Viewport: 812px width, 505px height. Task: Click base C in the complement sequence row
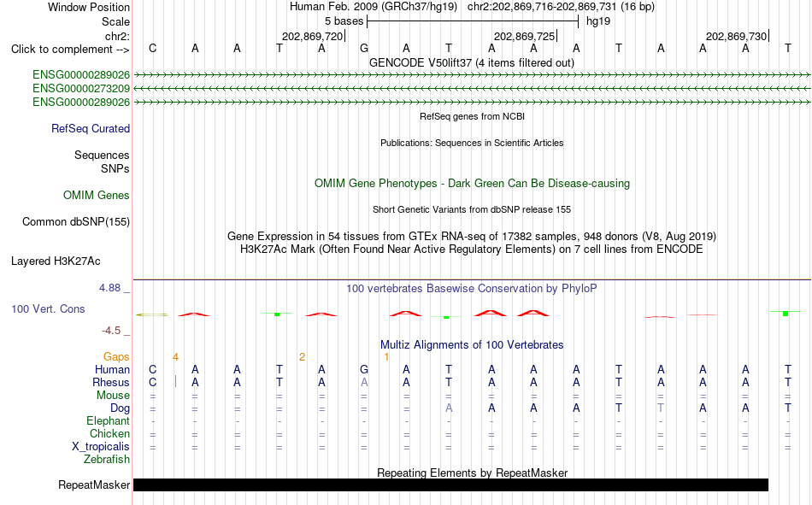[152, 48]
